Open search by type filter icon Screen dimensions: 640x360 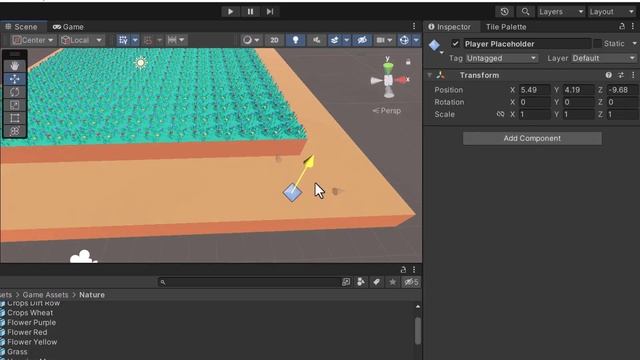point(361,282)
